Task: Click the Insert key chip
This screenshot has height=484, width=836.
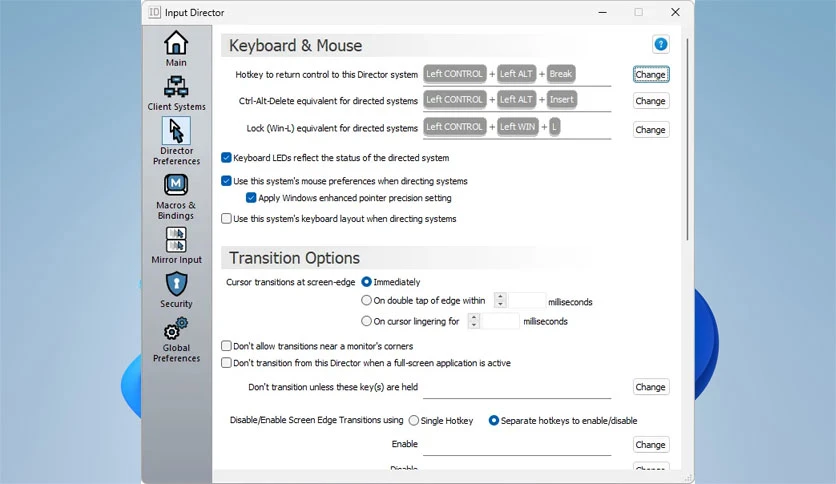Action: click(x=561, y=100)
